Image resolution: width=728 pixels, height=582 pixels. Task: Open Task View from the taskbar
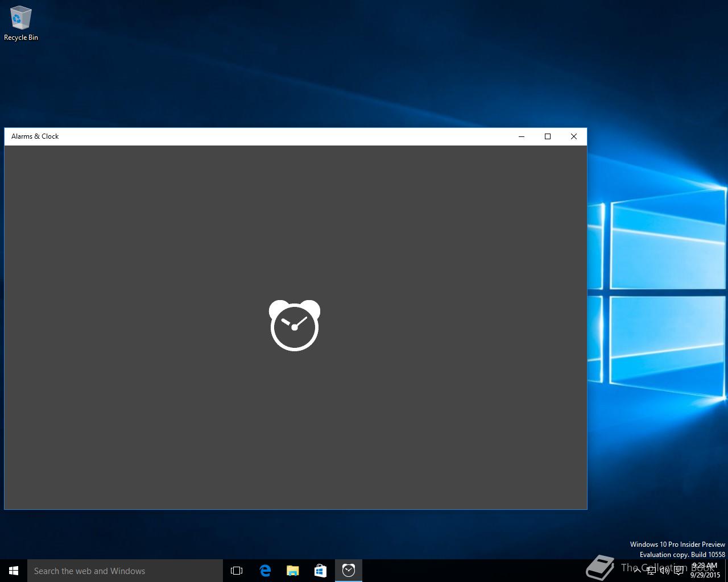[x=237, y=571]
